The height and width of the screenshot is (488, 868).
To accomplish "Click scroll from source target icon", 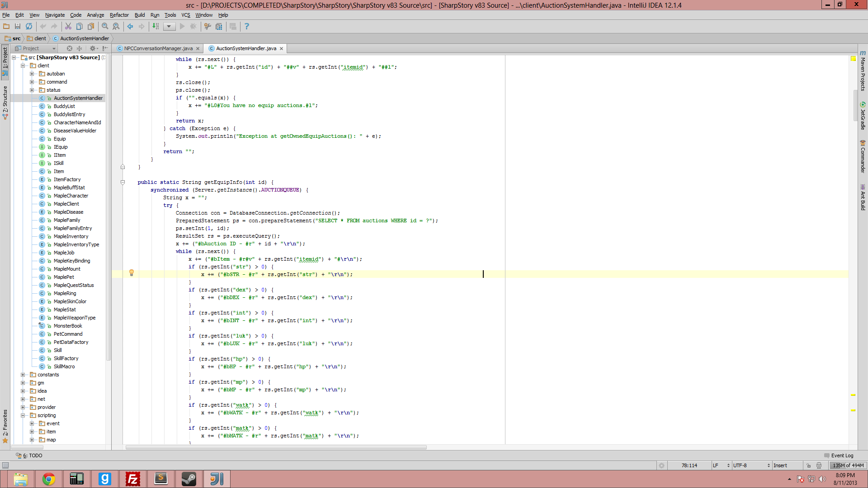I will tap(69, 48).
